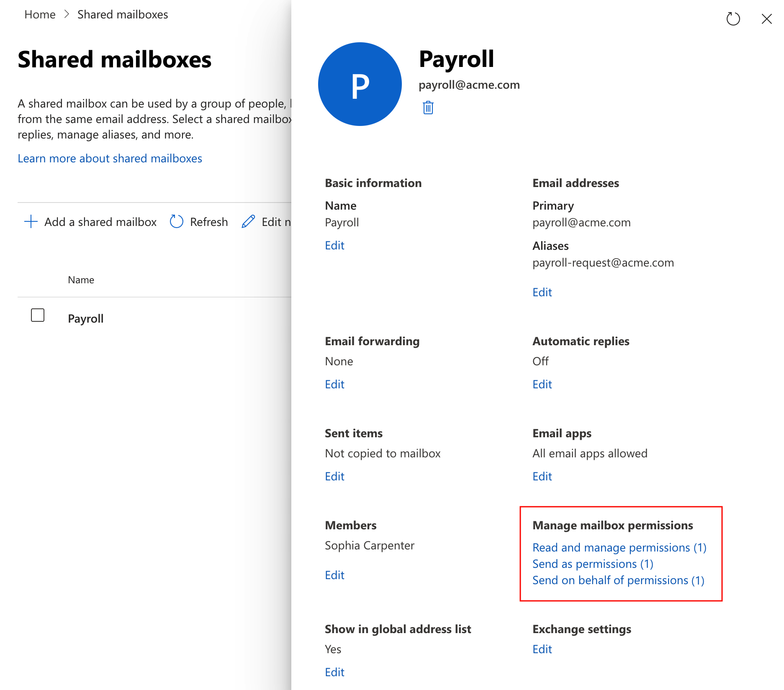Open the Learn more about shared mailboxes link

click(110, 158)
